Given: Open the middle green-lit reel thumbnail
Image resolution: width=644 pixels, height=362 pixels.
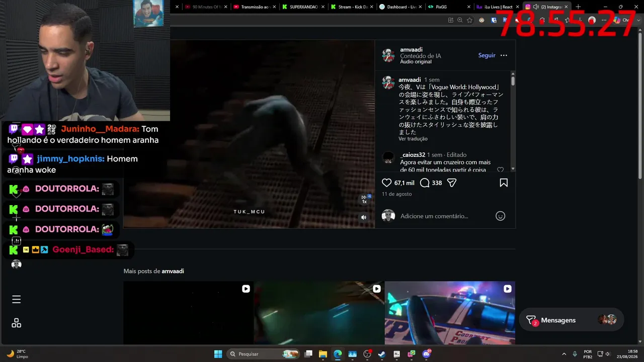Looking at the screenshot, I should tap(319, 313).
